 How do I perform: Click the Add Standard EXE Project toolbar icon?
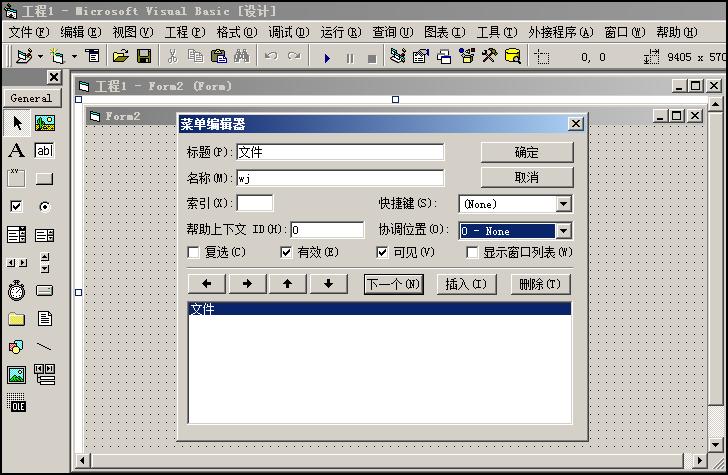24,56
